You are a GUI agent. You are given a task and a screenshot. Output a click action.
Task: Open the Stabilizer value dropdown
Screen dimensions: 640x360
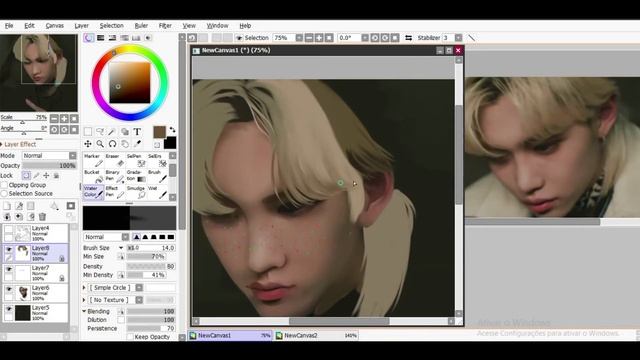click(x=458, y=38)
